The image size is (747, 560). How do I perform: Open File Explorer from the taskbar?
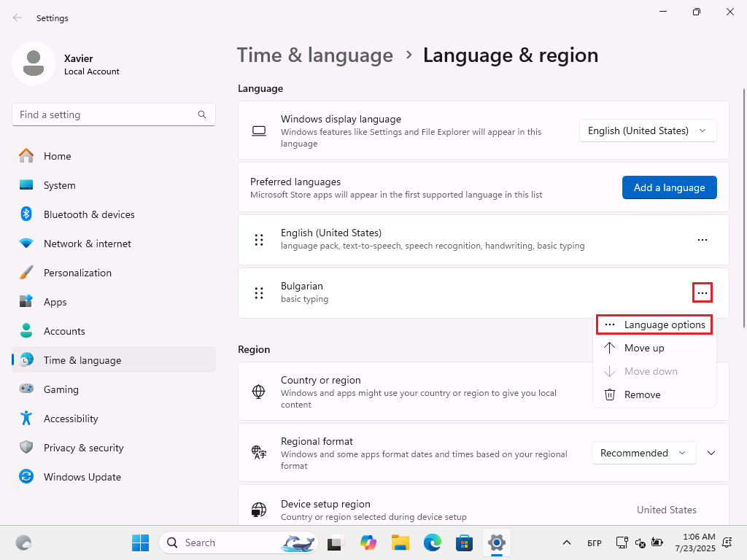pyautogui.click(x=400, y=542)
